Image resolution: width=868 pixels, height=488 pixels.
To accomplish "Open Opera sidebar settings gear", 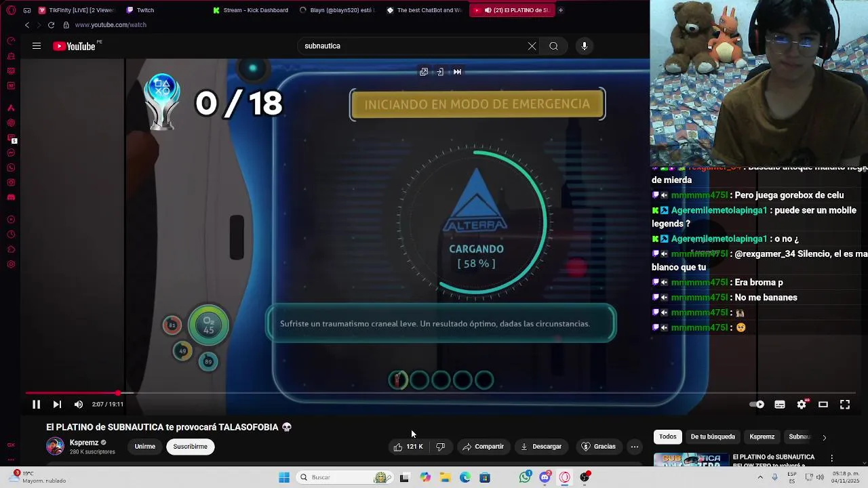I will coord(11,264).
